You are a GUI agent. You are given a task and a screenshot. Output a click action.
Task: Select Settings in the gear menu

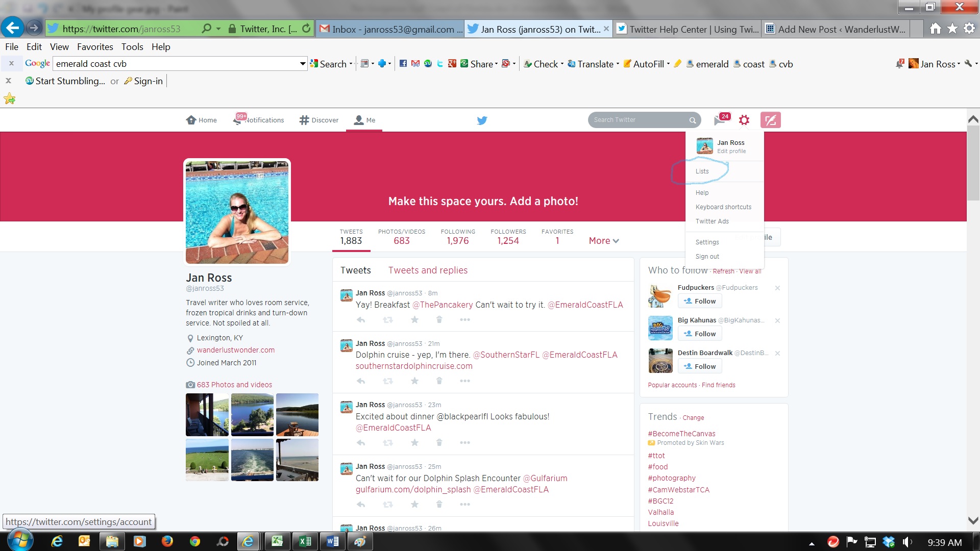click(707, 242)
